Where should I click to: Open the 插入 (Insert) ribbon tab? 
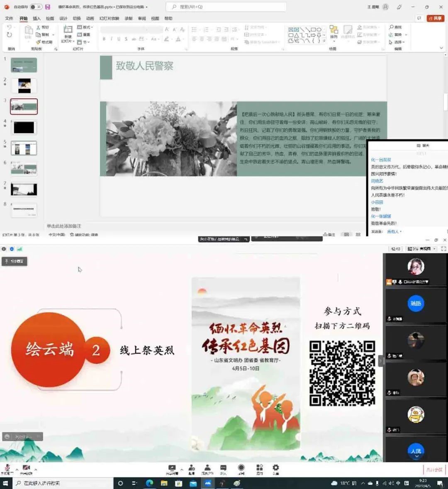37,19
